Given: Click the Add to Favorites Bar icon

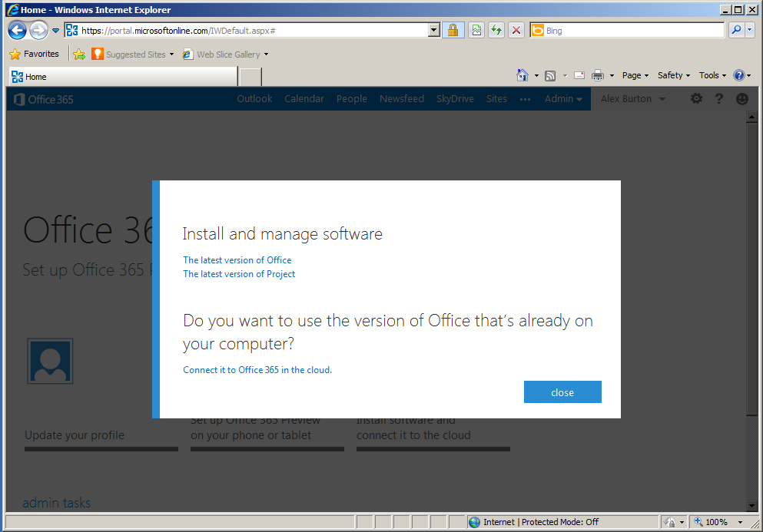Looking at the screenshot, I should [79, 54].
